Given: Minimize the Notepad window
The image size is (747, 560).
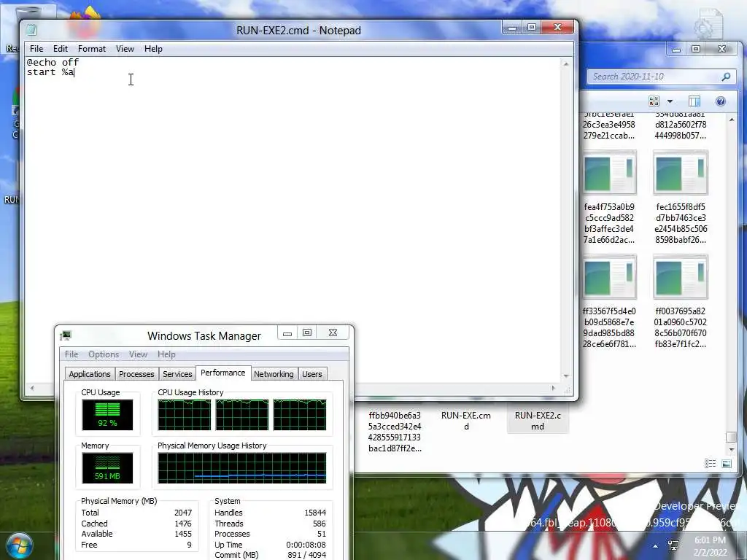Looking at the screenshot, I should [512, 28].
